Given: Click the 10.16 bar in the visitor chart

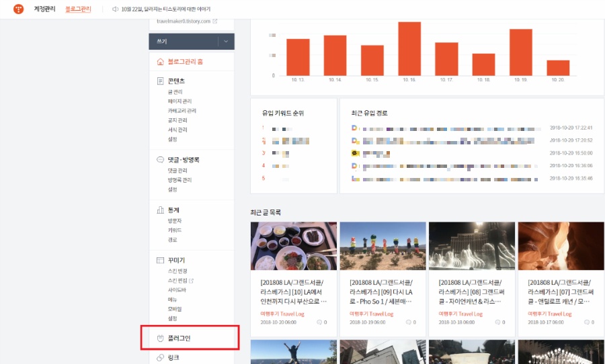Looking at the screenshot, I should [409, 48].
